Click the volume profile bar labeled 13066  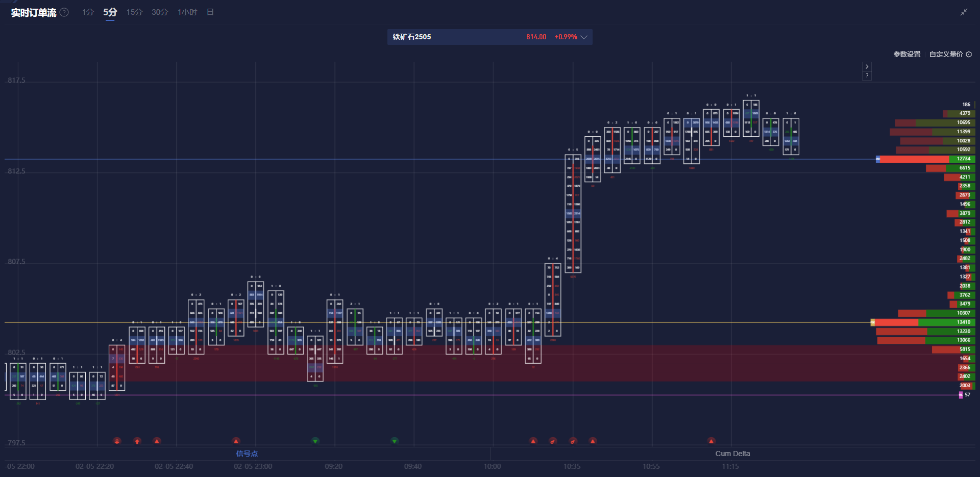(926, 340)
